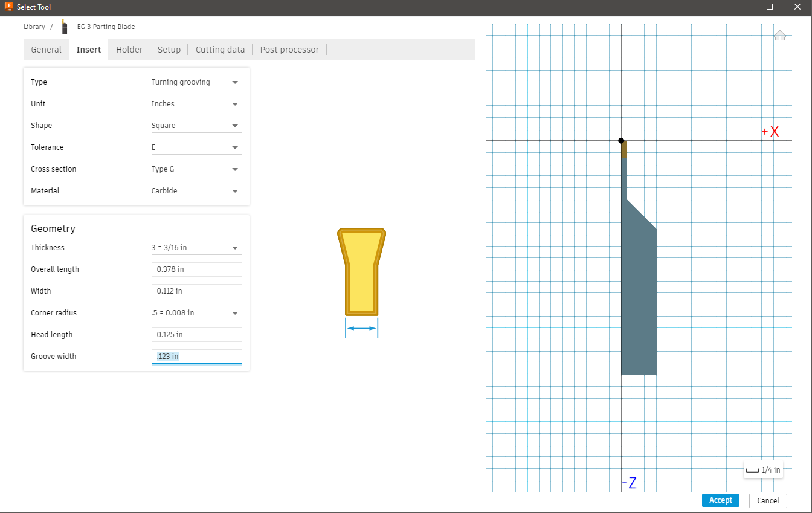Click the +X axis label in viewport
The width and height of the screenshot is (812, 513).
(x=770, y=131)
